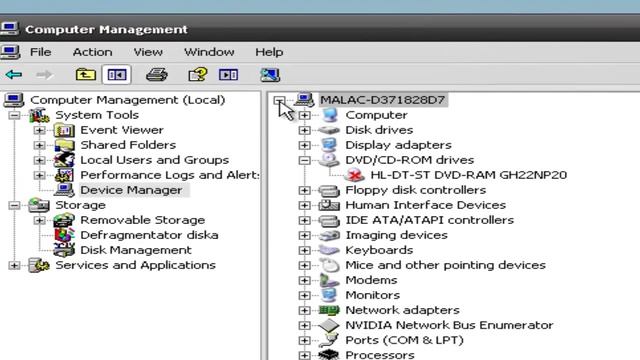This screenshot has height=360, width=640.
Task: Toggle the Show/Hide Console Tree button
Action: tap(117, 75)
